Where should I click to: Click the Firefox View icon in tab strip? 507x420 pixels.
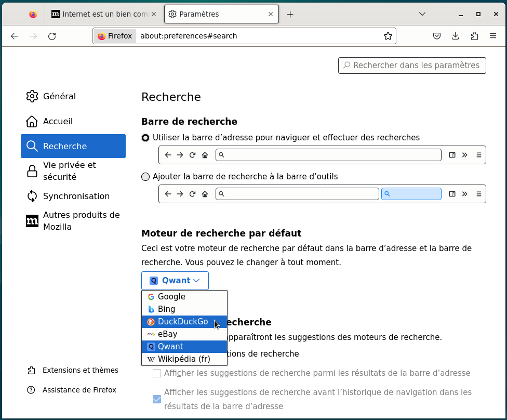[x=33, y=14]
